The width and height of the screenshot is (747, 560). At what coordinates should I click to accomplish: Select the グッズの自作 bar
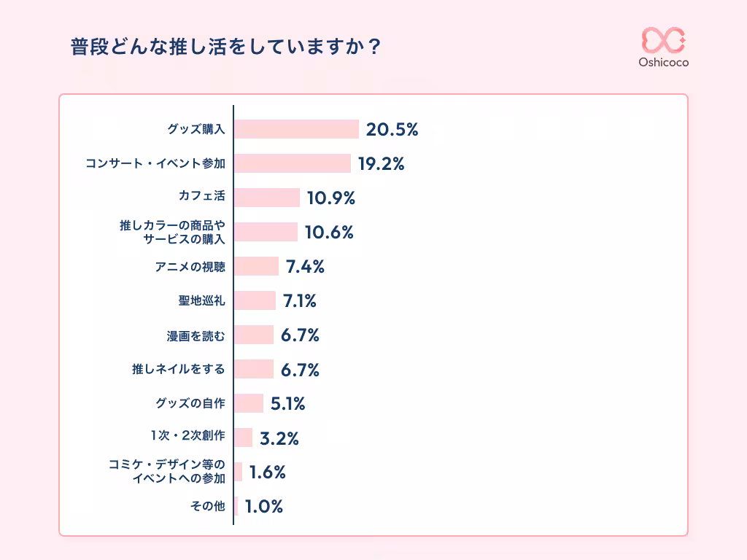click(249, 403)
